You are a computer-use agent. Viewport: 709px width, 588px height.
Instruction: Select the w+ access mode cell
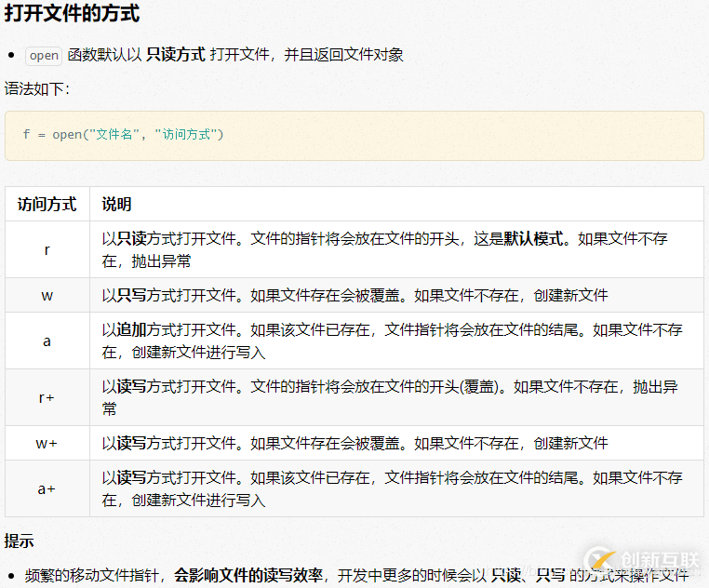(47, 443)
